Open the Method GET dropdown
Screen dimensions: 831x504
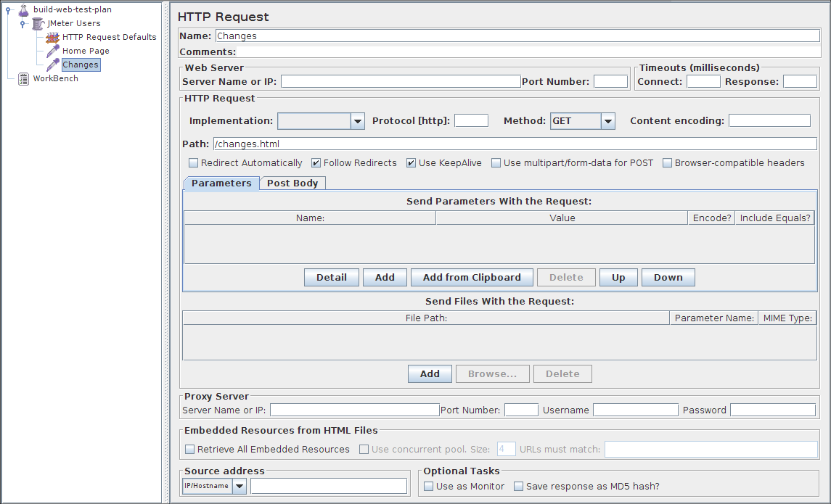[x=608, y=121]
